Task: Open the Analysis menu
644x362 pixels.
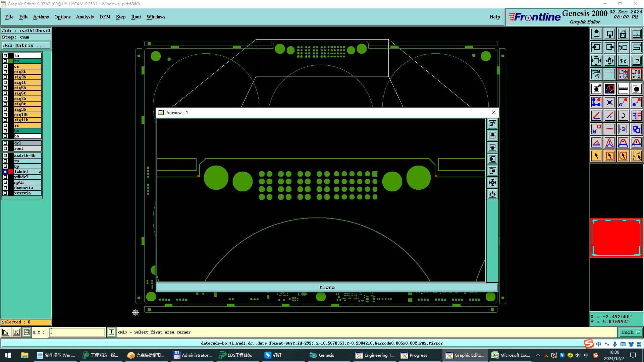Action: pyautogui.click(x=85, y=17)
